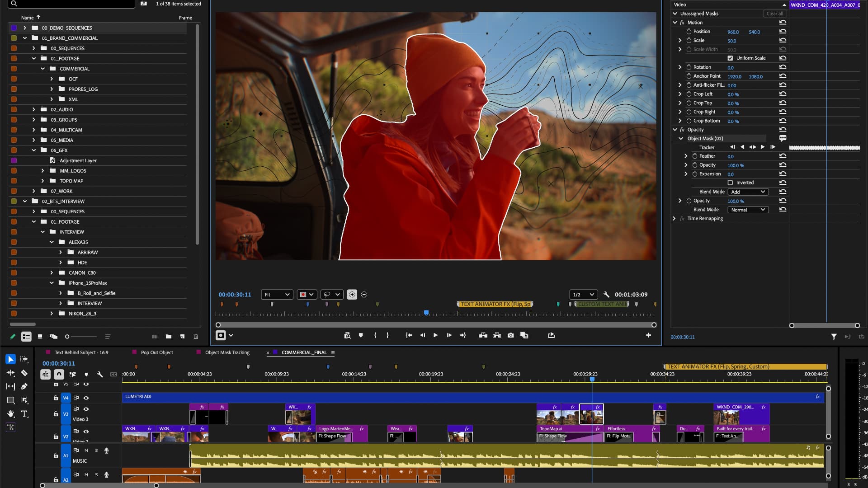Enable the Inverted checkbox under Object Mask
This screenshot has height=488, width=868.
[x=731, y=183]
